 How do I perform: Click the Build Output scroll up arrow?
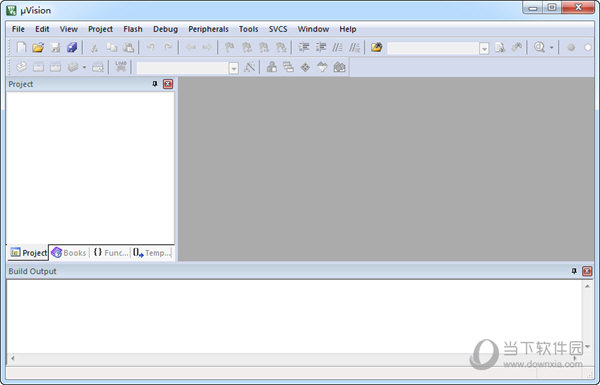click(x=587, y=286)
